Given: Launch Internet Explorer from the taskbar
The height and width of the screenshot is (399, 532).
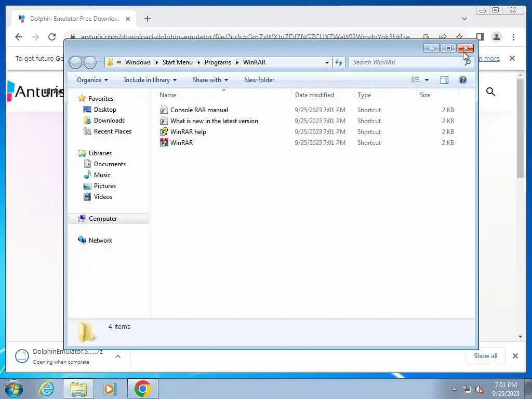Looking at the screenshot, I should click(46, 389).
